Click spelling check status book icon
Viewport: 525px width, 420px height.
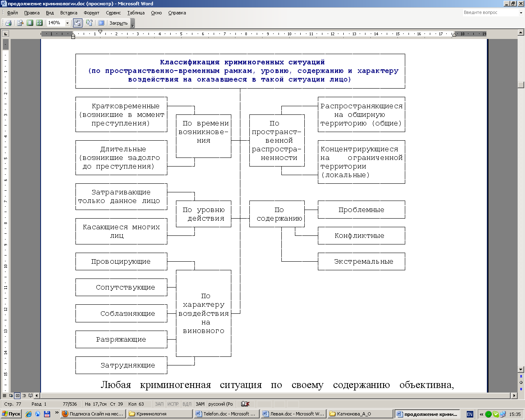pyautogui.click(x=245, y=404)
